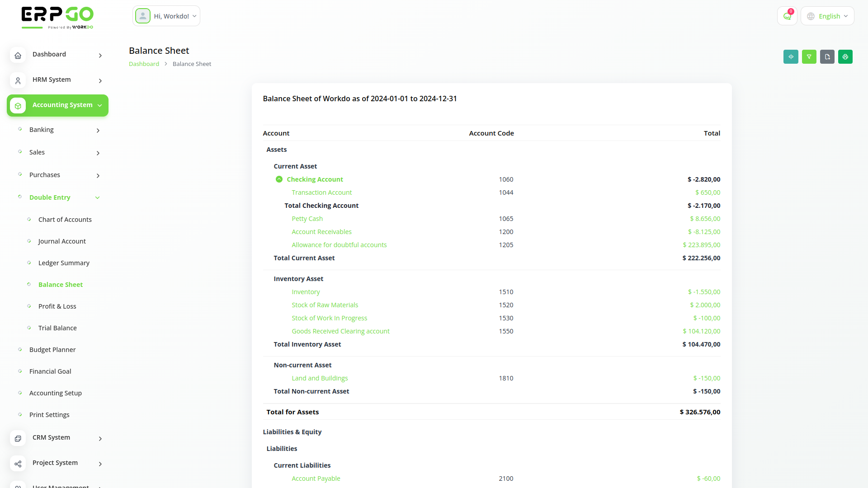Toggle the sidebar collapse icon
Viewport: 868px width, 488px height.
(x=790, y=56)
